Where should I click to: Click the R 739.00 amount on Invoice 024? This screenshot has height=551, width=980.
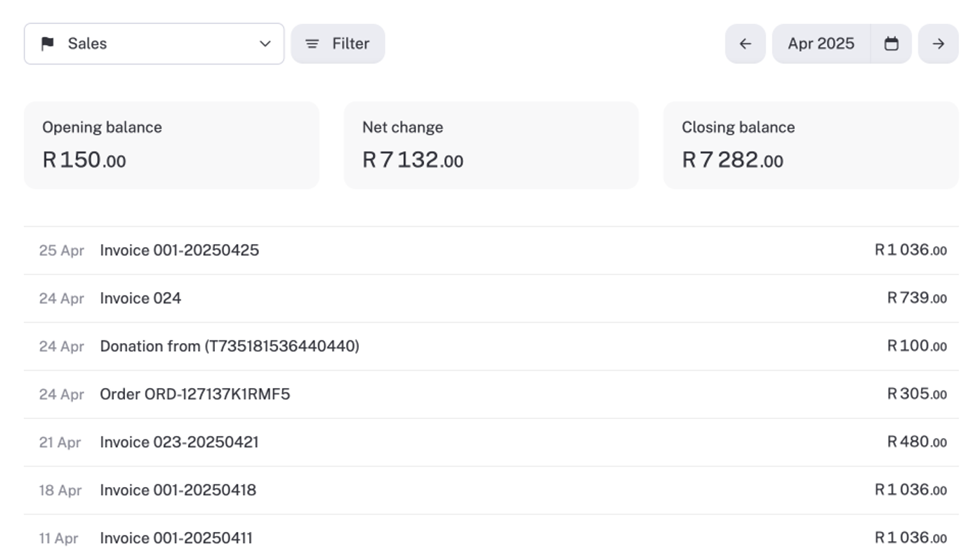(917, 298)
